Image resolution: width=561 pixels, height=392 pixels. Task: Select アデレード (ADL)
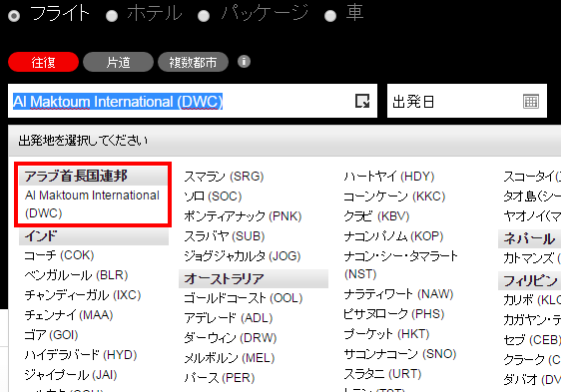click(229, 318)
